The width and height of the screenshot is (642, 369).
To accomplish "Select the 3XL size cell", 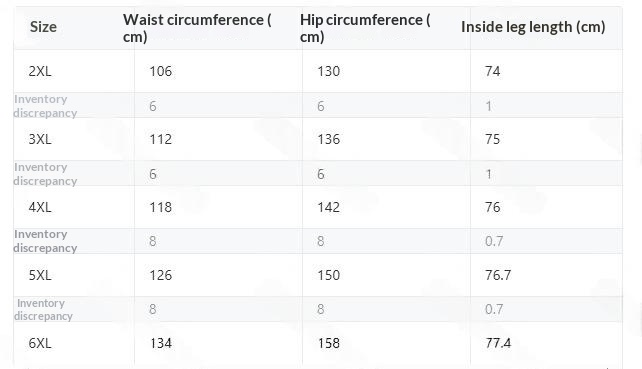I will click(40, 139).
